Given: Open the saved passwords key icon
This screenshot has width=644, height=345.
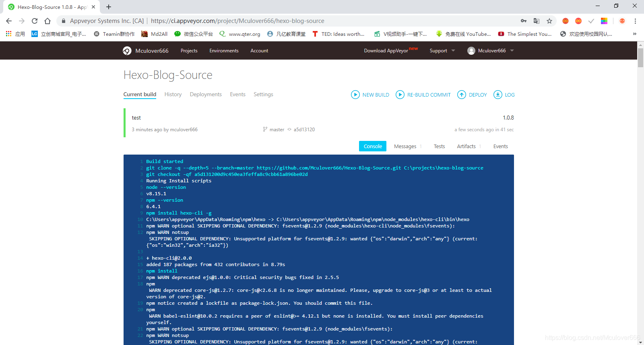Looking at the screenshot, I should (x=524, y=21).
